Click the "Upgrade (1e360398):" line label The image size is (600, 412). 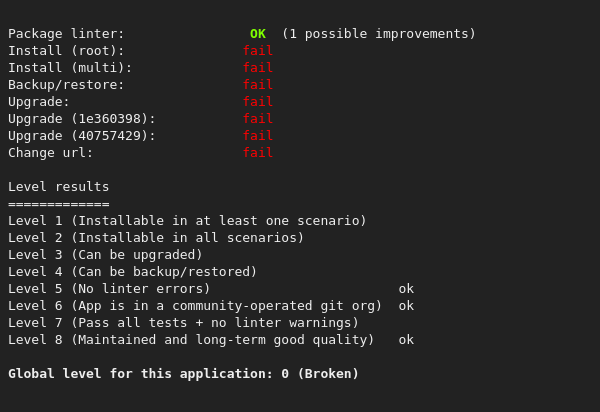[x=82, y=119]
